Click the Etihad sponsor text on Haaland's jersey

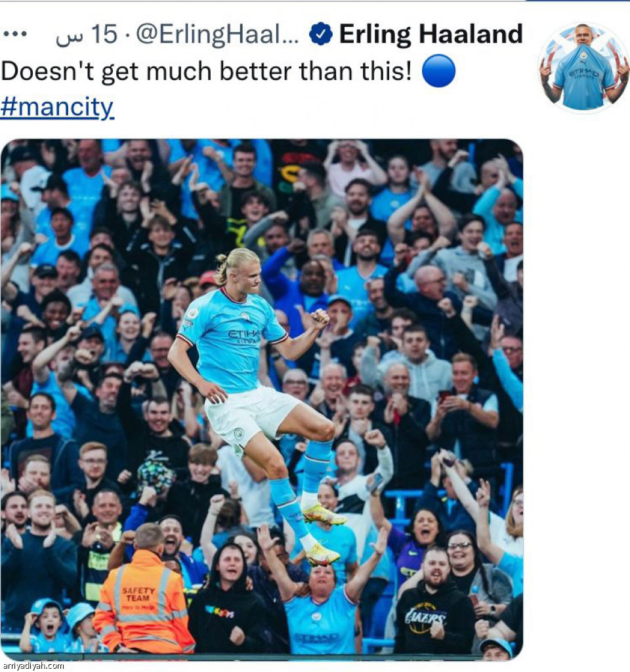[244, 336]
